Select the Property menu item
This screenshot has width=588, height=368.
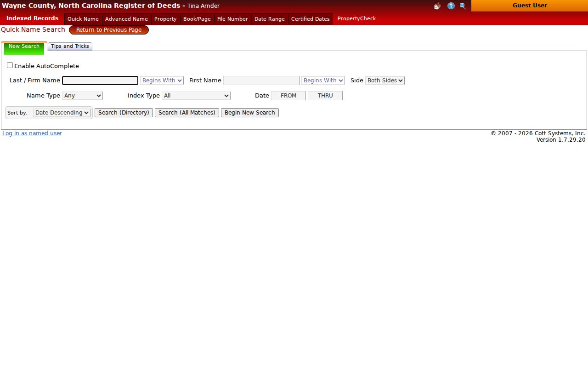165,19
